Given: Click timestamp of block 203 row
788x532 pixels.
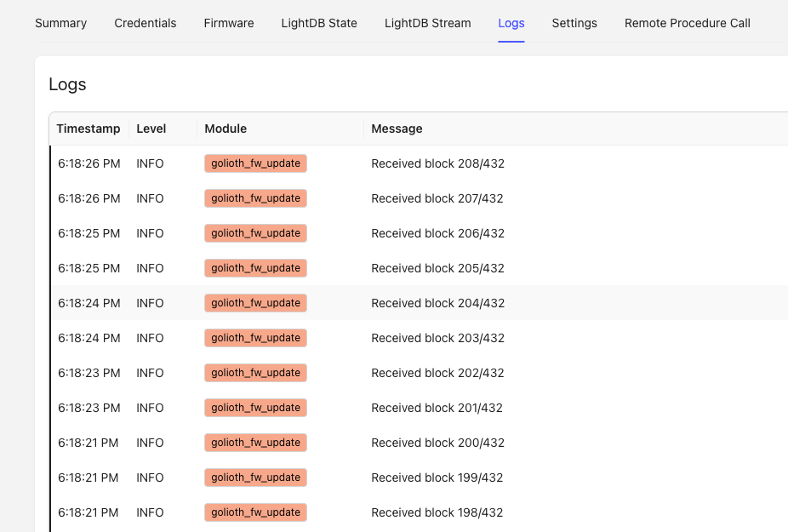Looking at the screenshot, I should coord(89,338).
